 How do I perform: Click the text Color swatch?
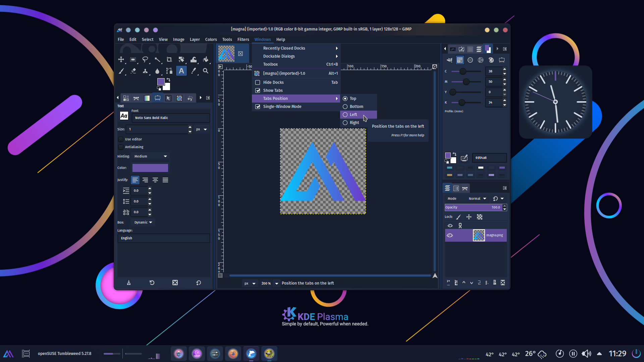tap(150, 168)
